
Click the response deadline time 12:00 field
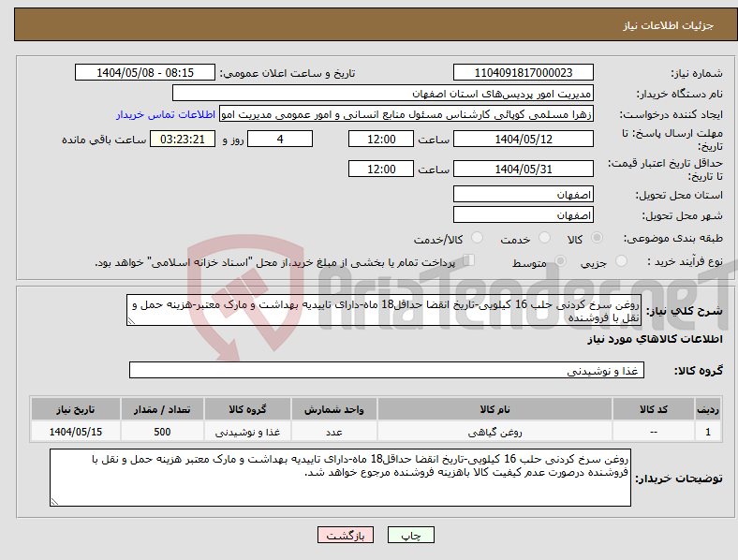point(381,139)
